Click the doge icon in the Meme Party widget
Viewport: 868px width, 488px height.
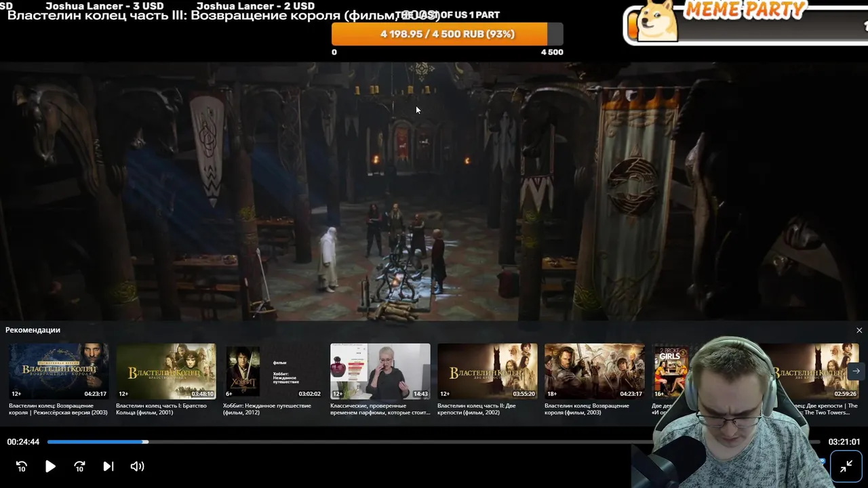[x=658, y=20]
